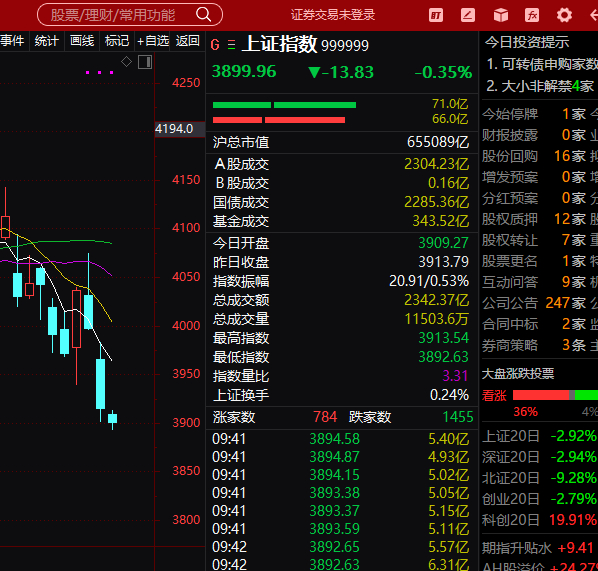
Task: Open the pencil note icon in the header
Action: pyautogui.click(x=468, y=15)
